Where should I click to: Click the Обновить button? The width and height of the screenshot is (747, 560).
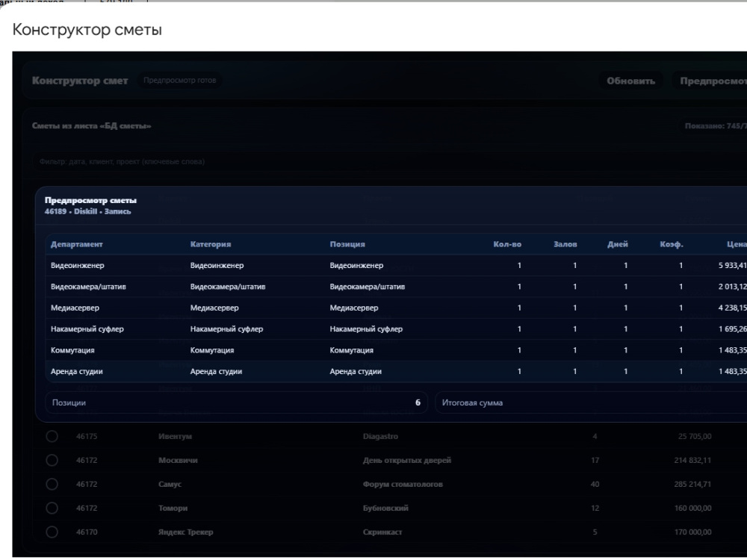coord(630,81)
